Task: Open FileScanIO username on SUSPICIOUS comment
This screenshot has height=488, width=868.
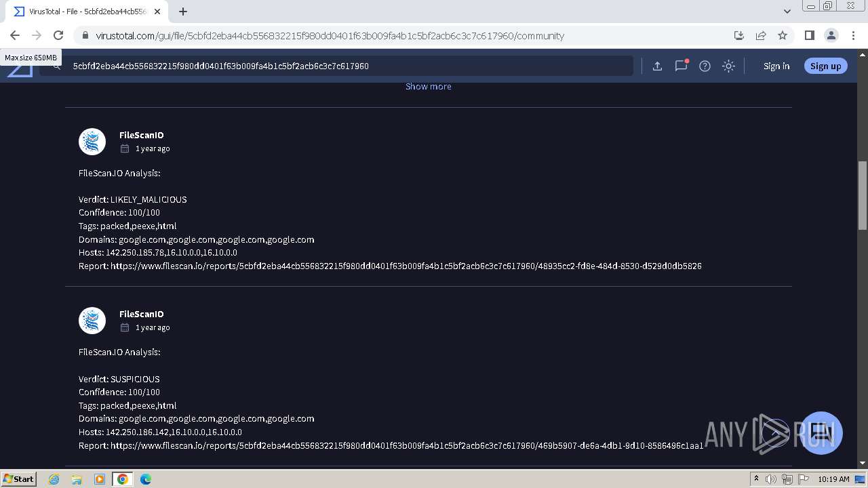Action: pos(141,314)
